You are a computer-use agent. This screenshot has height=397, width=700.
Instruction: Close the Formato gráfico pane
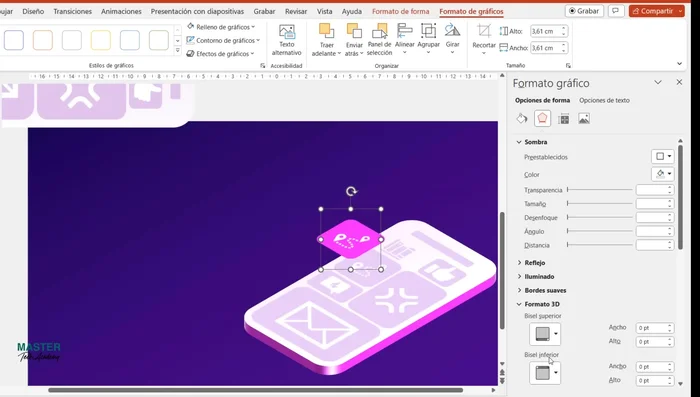[x=679, y=82]
